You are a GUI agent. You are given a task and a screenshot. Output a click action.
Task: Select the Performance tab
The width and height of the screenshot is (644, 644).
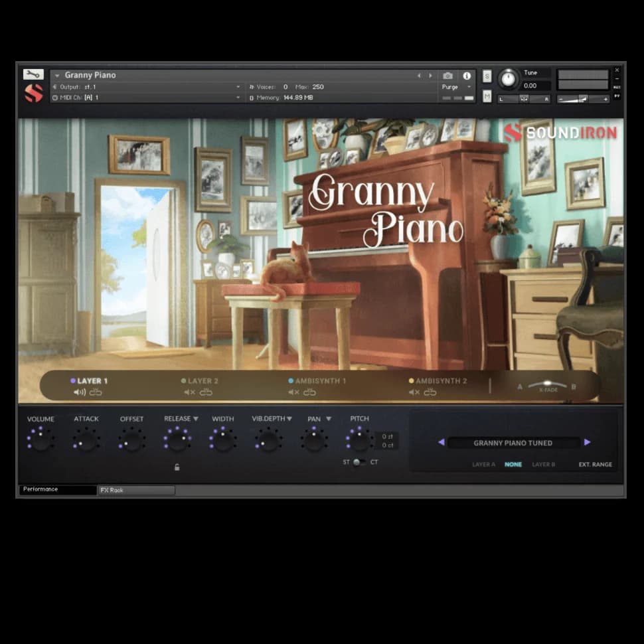pyautogui.click(x=41, y=490)
